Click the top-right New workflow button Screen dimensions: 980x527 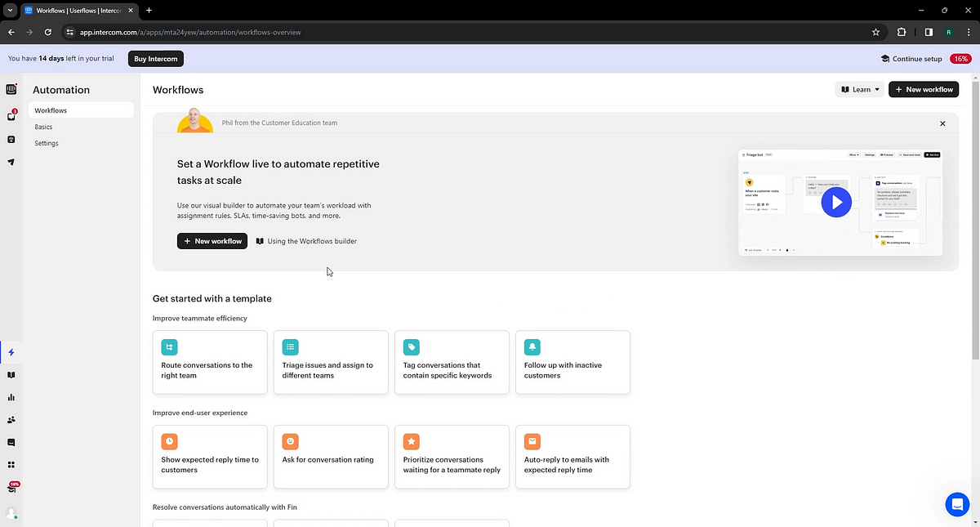[924, 89]
